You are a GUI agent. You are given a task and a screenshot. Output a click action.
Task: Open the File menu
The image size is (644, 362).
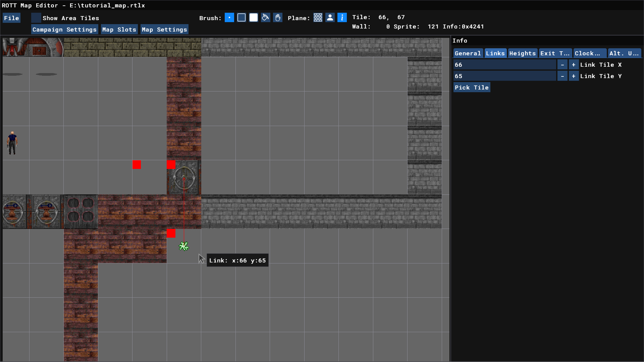11,18
